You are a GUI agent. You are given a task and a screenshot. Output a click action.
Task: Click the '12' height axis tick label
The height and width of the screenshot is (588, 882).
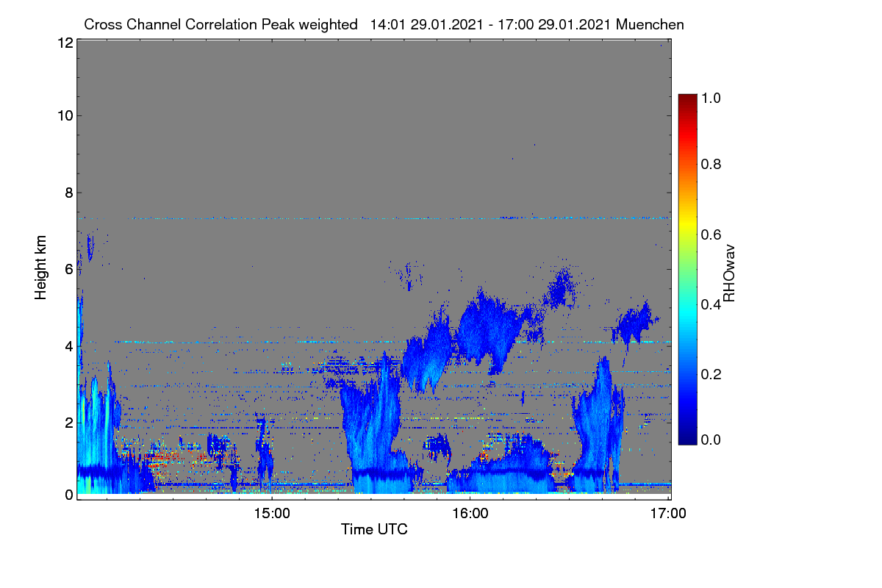coord(64,43)
